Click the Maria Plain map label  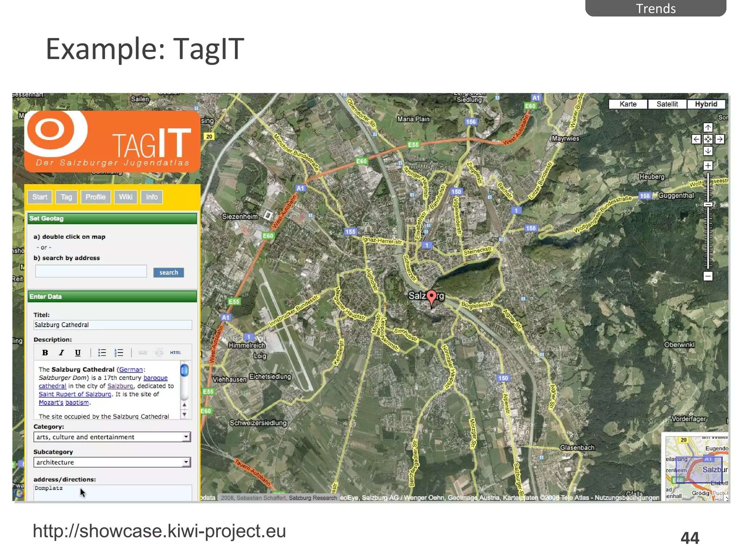(413, 119)
